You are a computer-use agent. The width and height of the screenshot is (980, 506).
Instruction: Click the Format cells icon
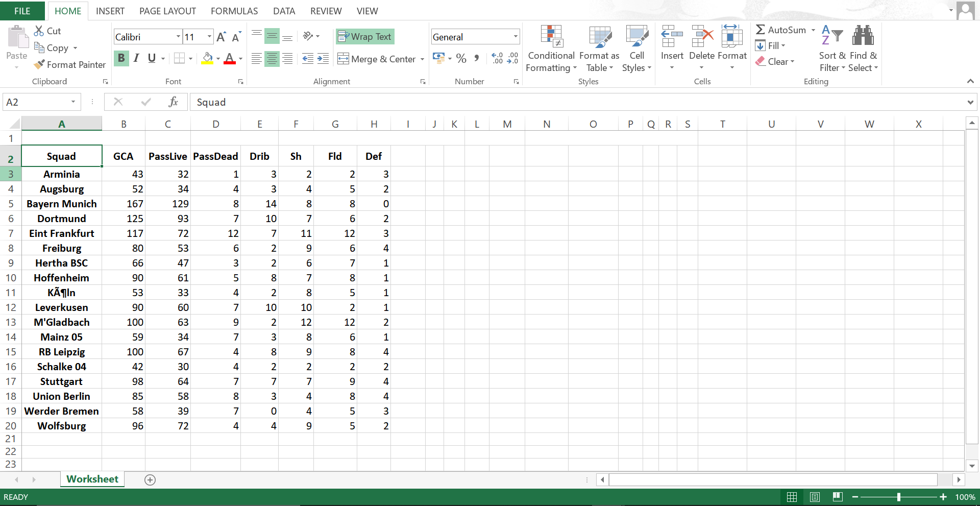(x=732, y=36)
